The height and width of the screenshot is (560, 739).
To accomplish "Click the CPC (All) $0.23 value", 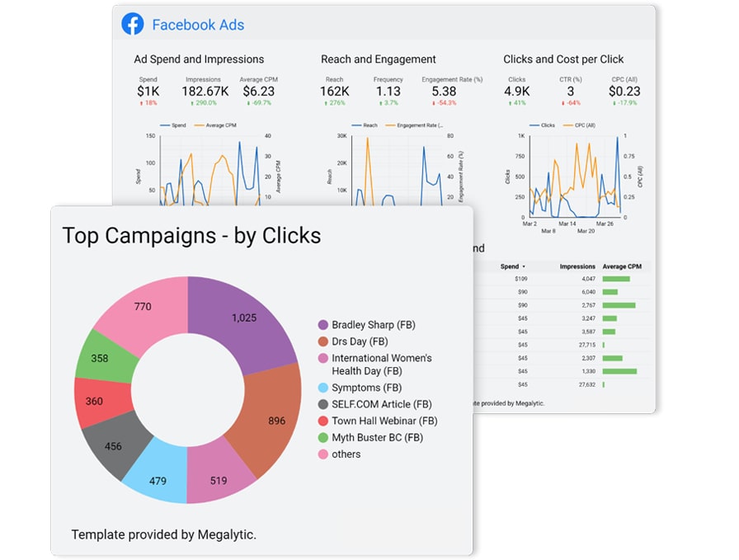I will tap(624, 91).
